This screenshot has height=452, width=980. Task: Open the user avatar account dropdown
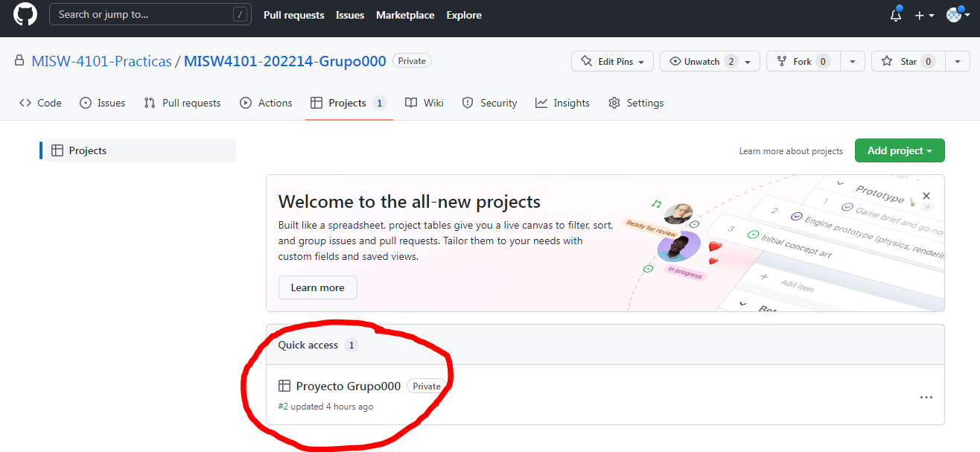pos(955,14)
